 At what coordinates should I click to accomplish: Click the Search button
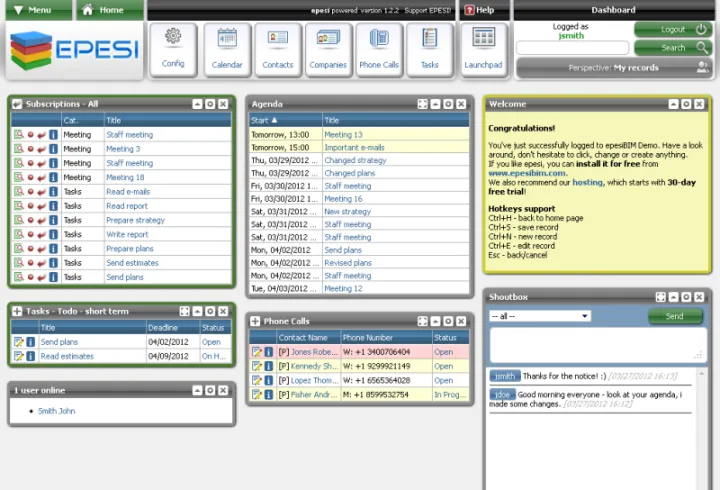[673, 48]
